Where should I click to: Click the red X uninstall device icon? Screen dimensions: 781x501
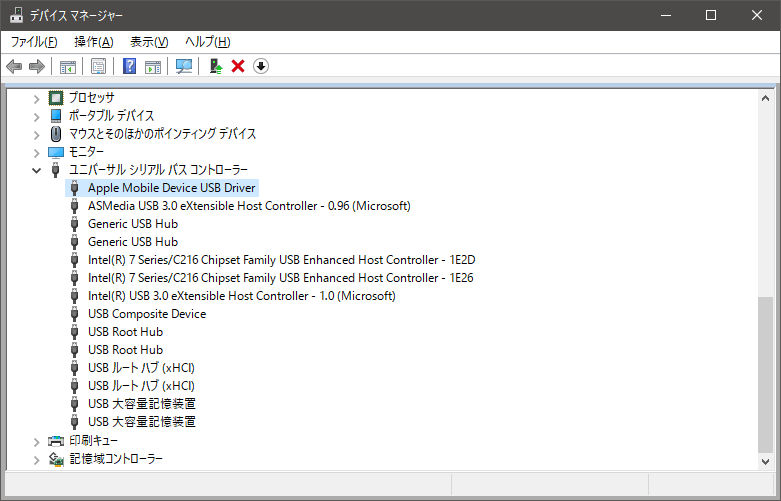click(x=238, y=66)
